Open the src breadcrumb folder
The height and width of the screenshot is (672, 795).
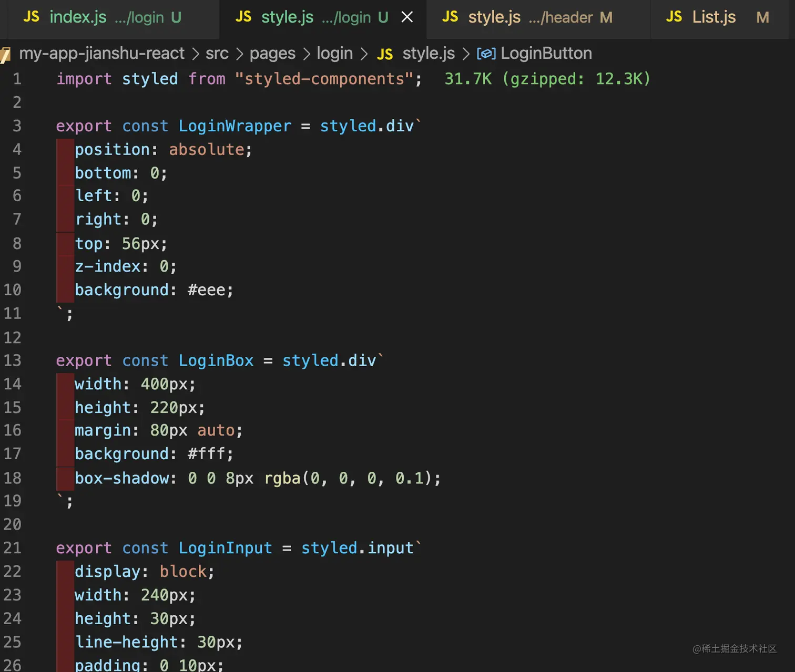[217, 53]
